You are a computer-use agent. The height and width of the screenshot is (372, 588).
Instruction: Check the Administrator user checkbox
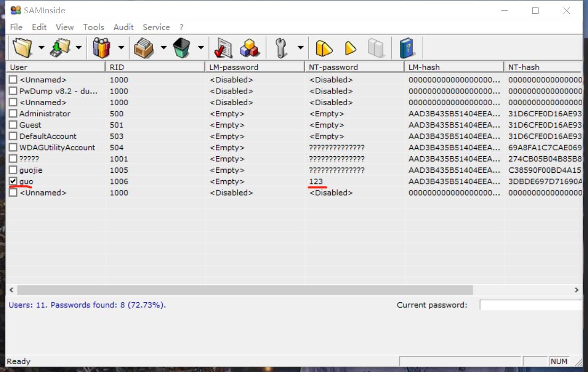13,113
